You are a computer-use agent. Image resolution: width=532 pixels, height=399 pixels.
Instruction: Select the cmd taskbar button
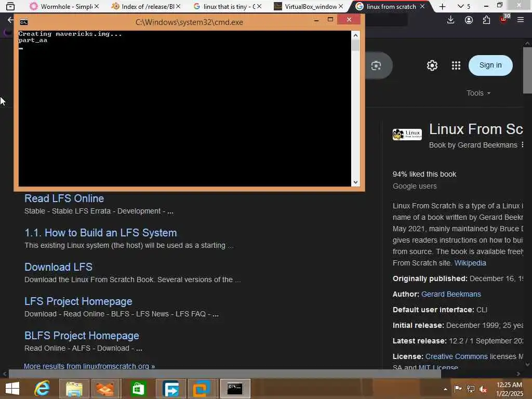coord(235,389)
